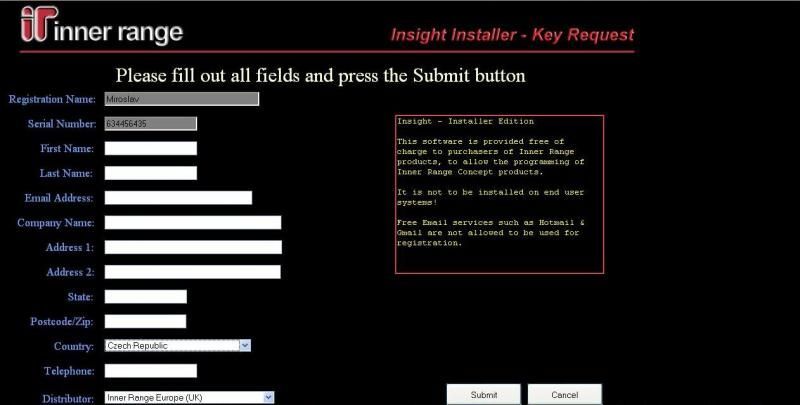Image resolution: width=800 pixels, height=405 pixels.
Task: Click the 'Insight - Installer Edition' info text
Action: (465, 121)
